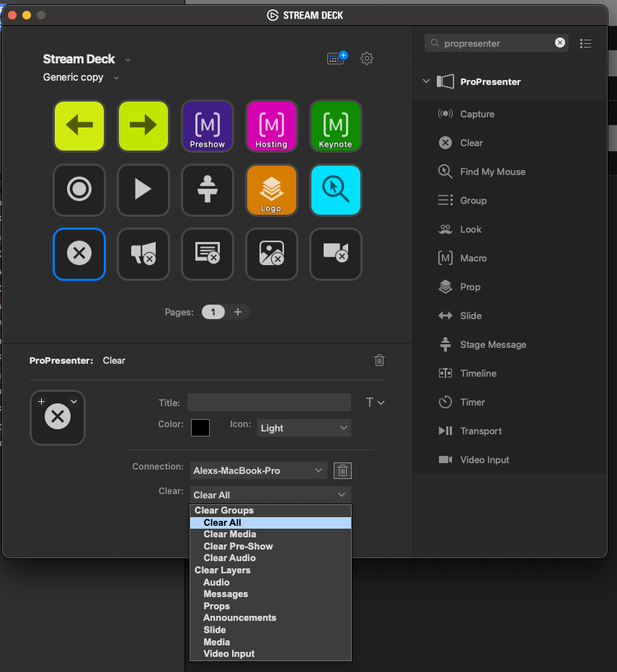This screenshot has width=617, height=672.
Task: Pick Clear Media from the list
Action: 270,534
